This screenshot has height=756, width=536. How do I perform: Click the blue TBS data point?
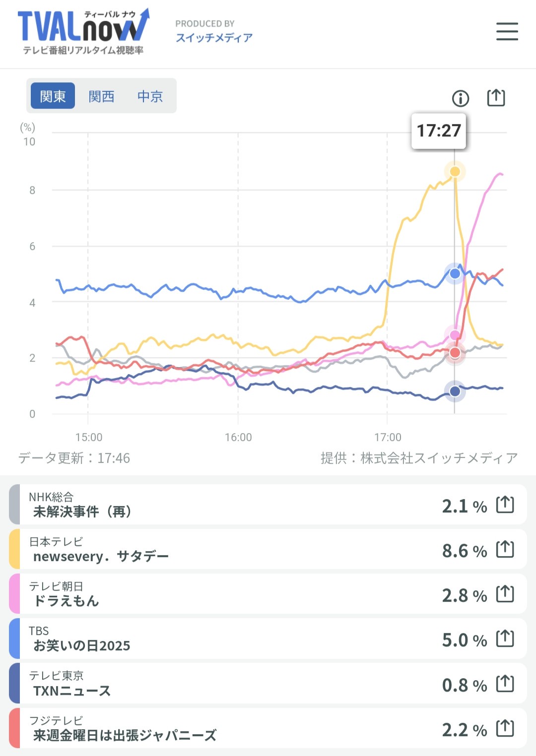coord(455,273)
